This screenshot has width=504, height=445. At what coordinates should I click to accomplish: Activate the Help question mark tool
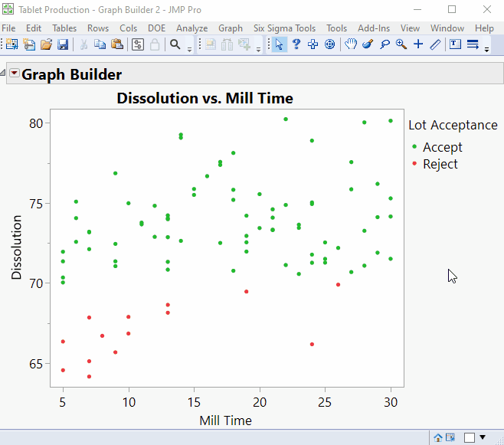(296, 44)
